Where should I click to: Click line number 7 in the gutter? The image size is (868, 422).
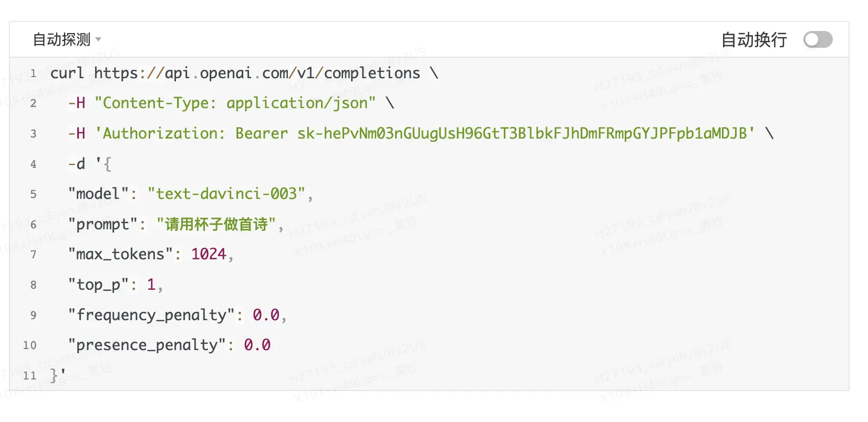pos(33,255)
